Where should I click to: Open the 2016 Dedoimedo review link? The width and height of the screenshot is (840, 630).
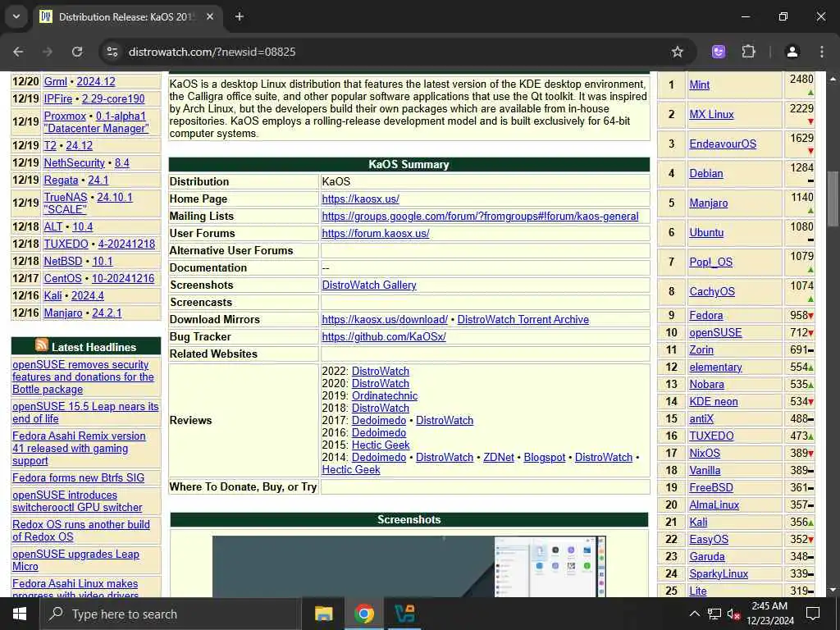(x=379, y=433)
